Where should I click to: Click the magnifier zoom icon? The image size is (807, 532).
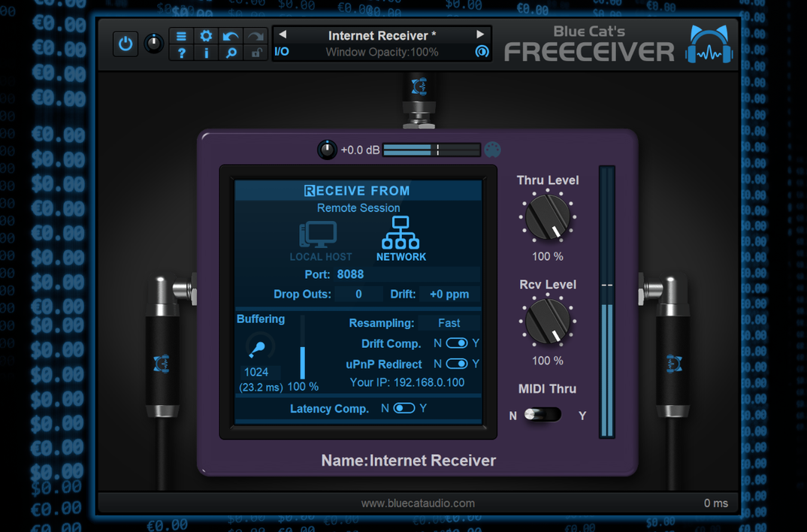click(231, 53)
